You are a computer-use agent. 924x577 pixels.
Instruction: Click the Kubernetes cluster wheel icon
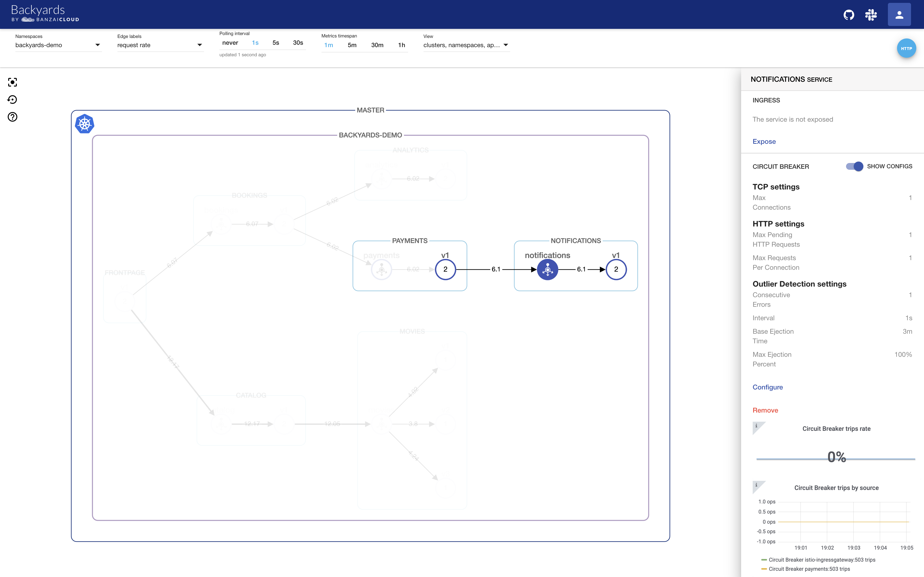click(84, 124)
